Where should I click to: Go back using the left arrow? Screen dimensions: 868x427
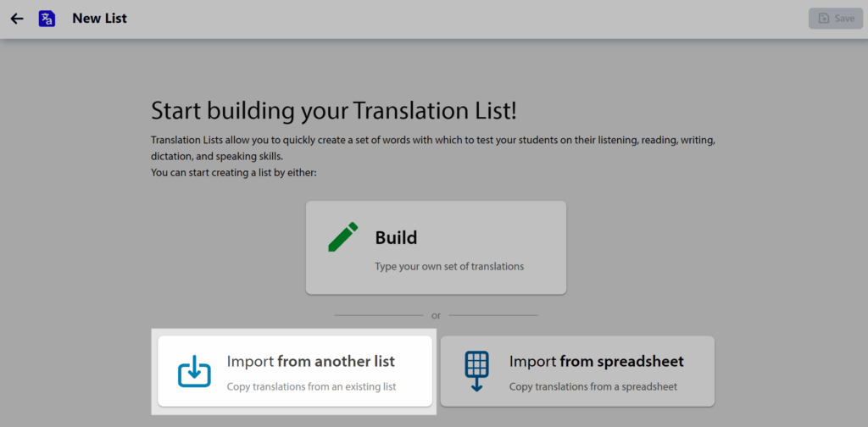17,19
